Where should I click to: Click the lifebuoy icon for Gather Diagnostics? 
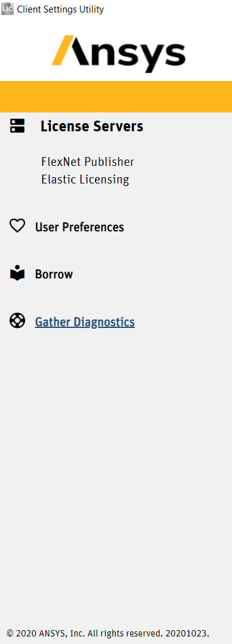[17, 321]
